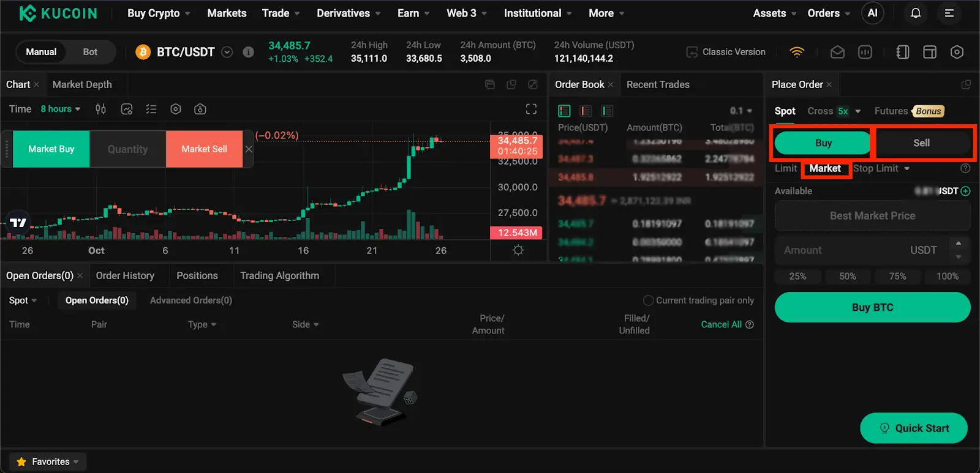Open the notebook icon in header toolbar
980x473 pixels.
pos(902,52)
